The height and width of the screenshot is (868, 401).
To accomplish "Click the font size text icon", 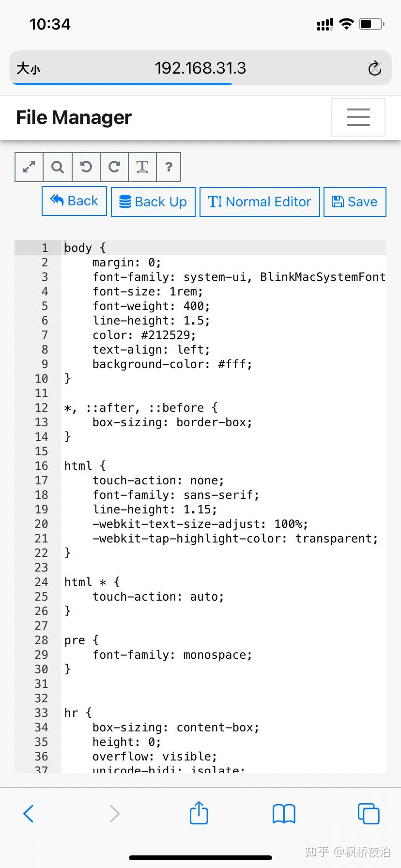I will click(142, 167).
